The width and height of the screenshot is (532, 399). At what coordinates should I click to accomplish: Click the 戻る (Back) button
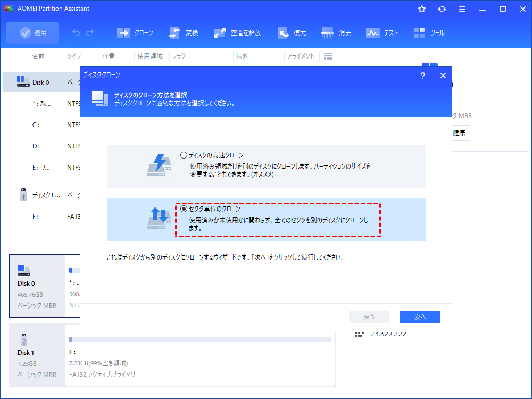click(369, 317)
